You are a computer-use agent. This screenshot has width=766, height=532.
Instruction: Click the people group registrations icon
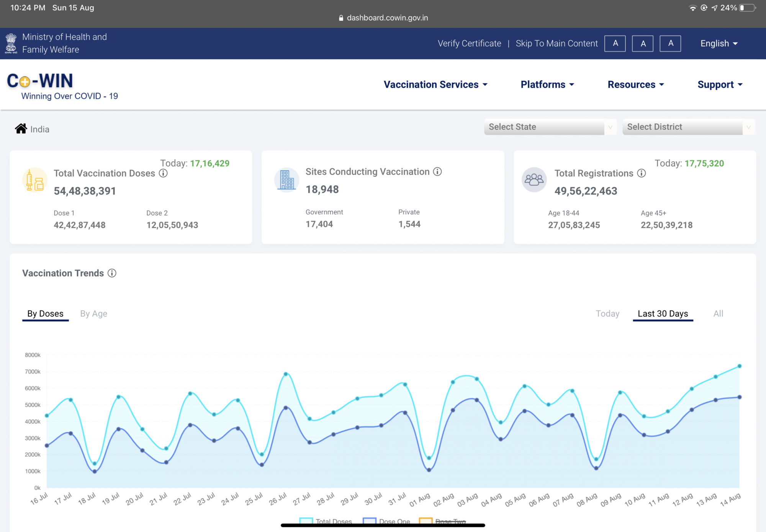point(534,180)
